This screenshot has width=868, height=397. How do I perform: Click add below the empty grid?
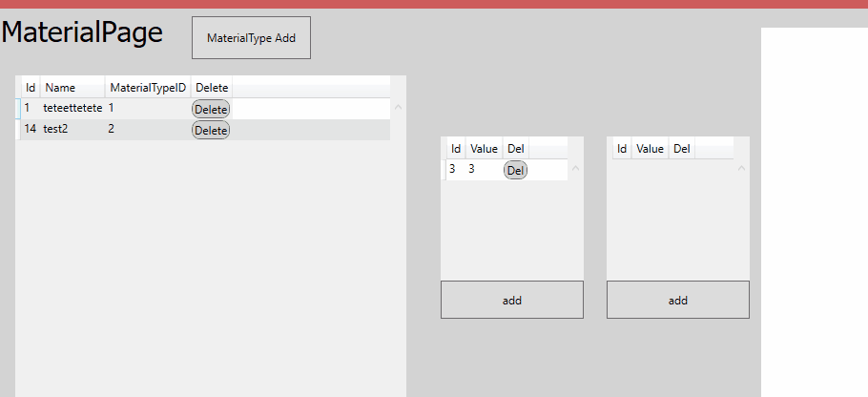coord(677,300)
